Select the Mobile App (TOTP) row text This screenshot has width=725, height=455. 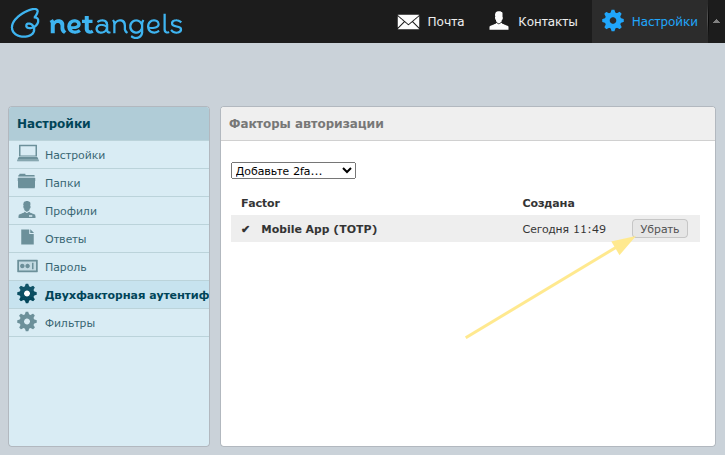tap(319, 229)
